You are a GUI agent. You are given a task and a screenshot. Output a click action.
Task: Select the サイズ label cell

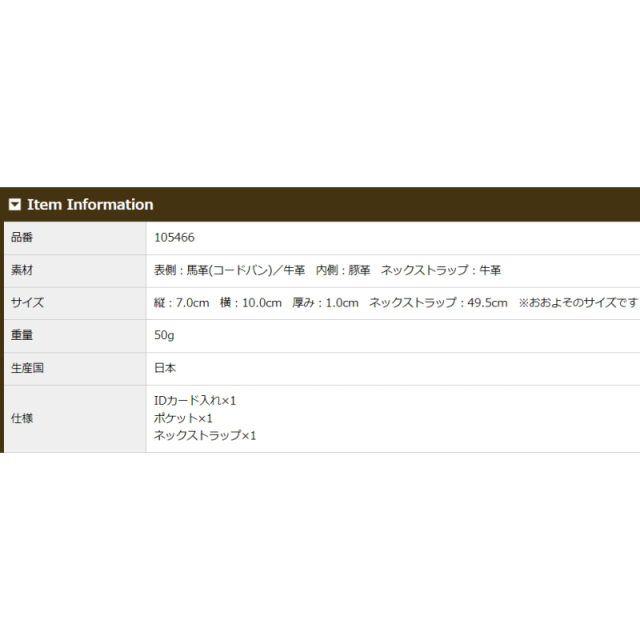75,303
